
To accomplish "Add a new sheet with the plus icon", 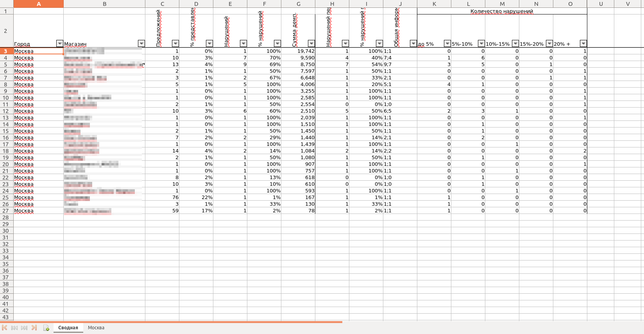I will coord(46,328).
